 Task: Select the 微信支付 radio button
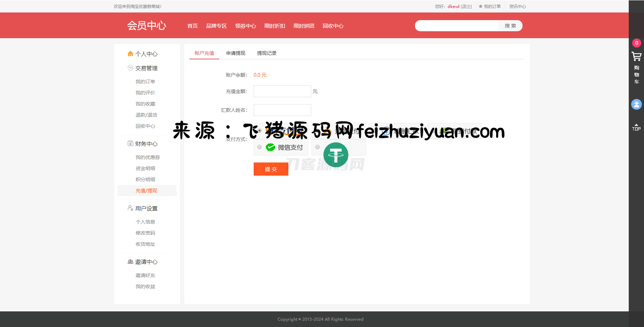[260, 147]
